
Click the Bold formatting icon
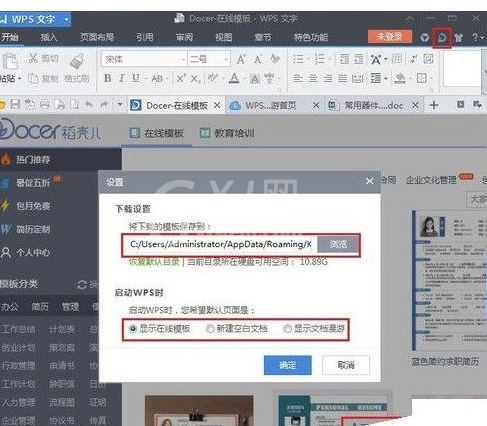pyautogui.click(x=107, y=78)
